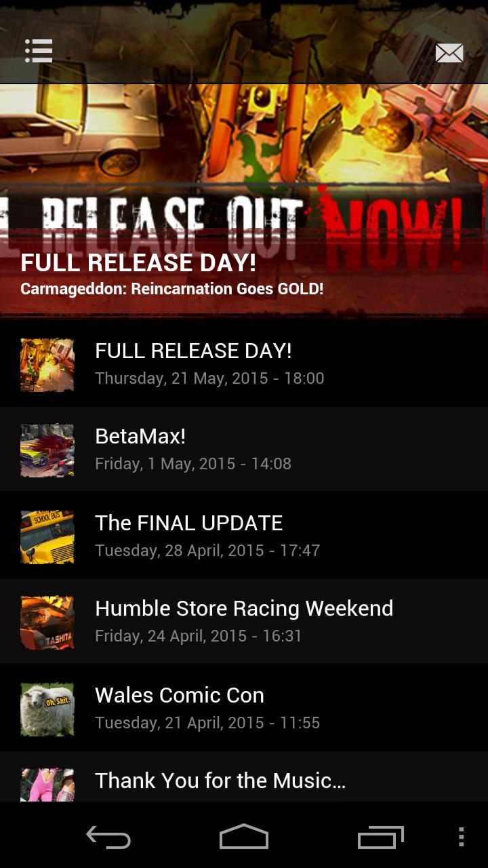Open the three-dot overflow menu

[461, 837]
